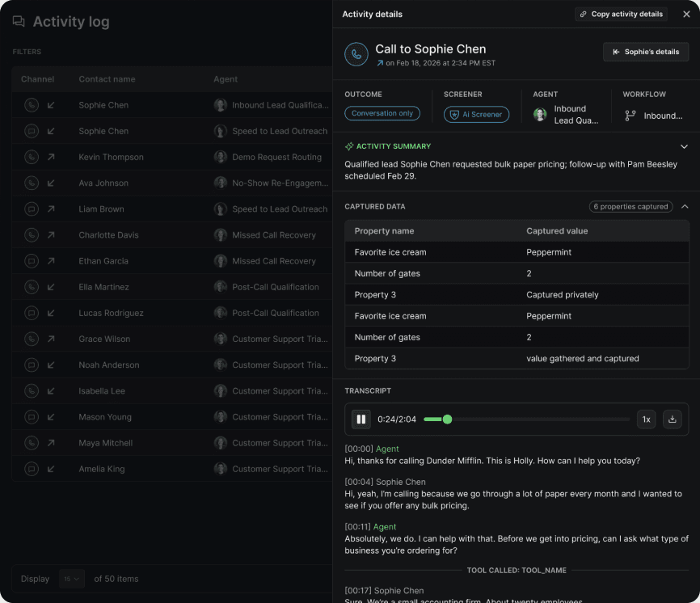Click the phone channel icon for Ava Johnson
Viewport: 700px width, 603px height.
[x=32, y=183]
